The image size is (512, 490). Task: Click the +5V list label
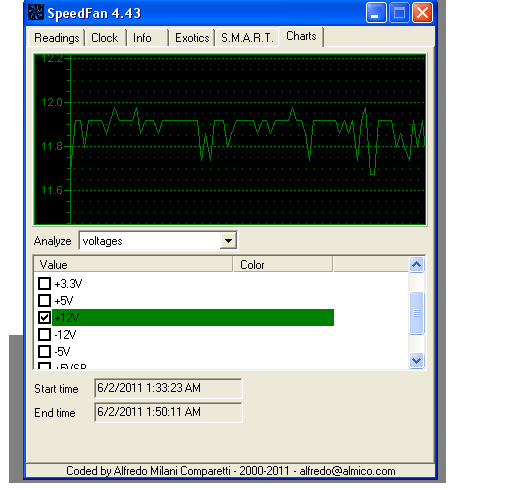click(x=63, y=301)
